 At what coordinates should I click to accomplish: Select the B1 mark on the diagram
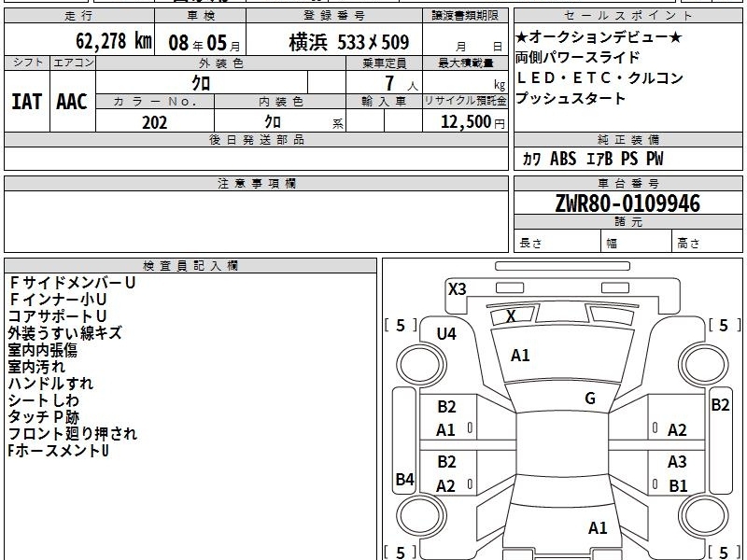[678, 485]
